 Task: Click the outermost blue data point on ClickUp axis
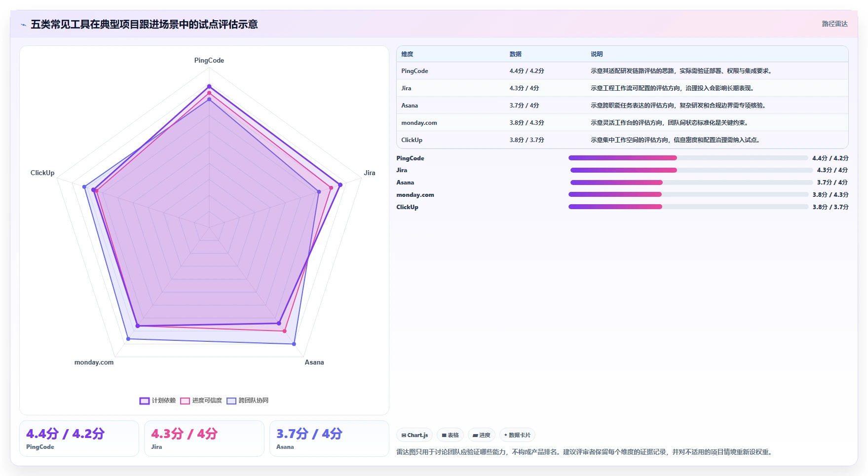[84, 187]
